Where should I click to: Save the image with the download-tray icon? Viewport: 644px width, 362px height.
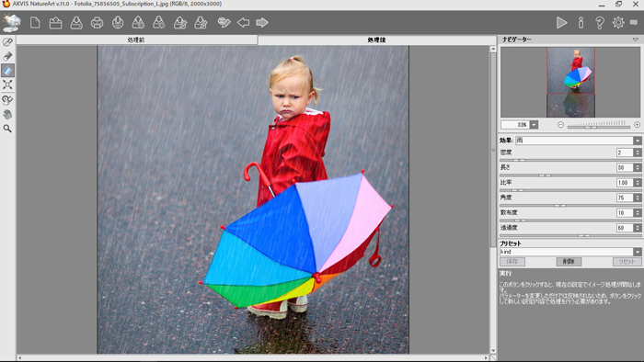click(x=76, y=23)
